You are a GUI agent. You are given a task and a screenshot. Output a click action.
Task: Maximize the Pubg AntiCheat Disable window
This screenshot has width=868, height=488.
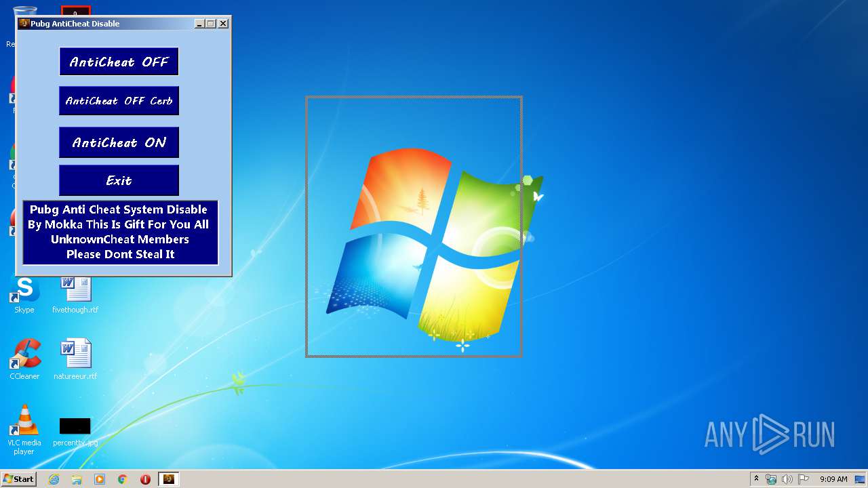(211, 23)
